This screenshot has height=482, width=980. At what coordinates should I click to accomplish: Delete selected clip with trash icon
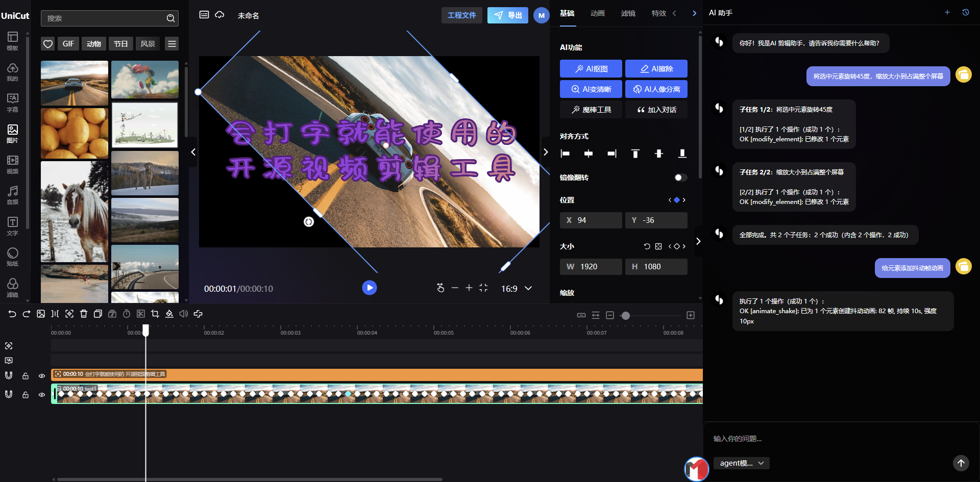pyautogui.click(x=84, y=314)
